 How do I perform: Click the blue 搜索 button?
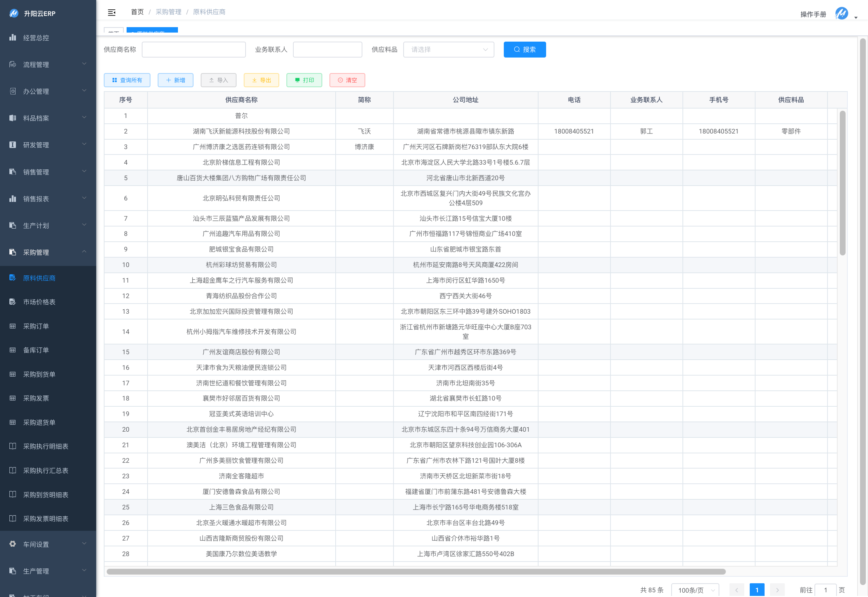point(524,49)
